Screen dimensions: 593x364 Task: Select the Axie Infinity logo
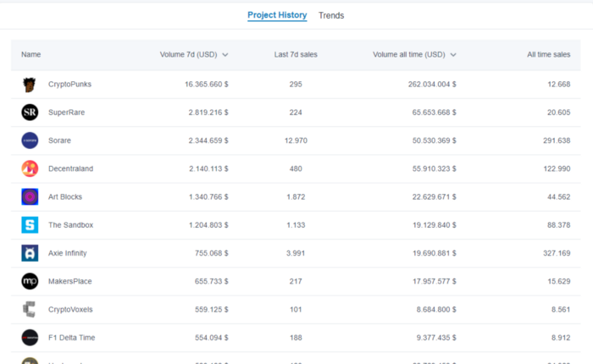click(30, 253)
